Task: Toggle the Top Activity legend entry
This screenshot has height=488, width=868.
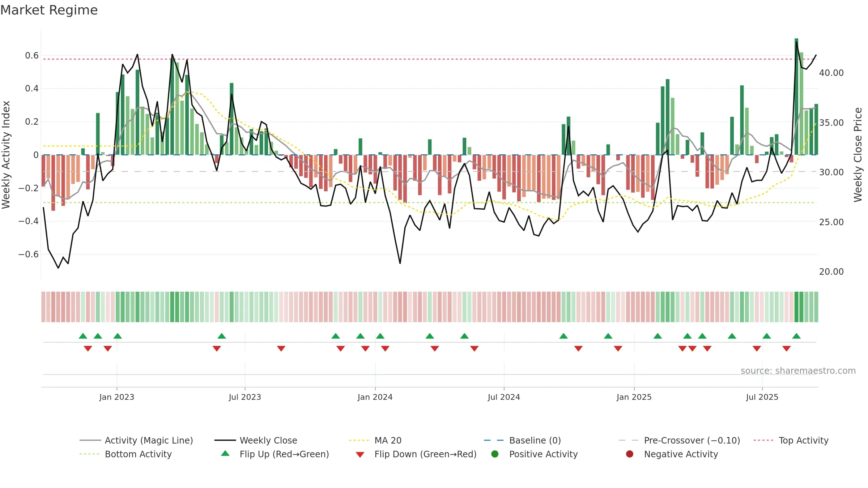Action: [791, 440]
